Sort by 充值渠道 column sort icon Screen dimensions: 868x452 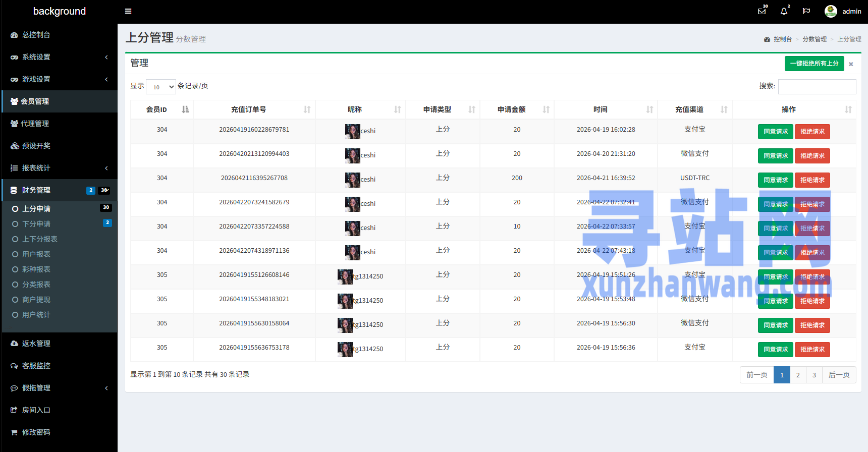click(x=724, y=109)
